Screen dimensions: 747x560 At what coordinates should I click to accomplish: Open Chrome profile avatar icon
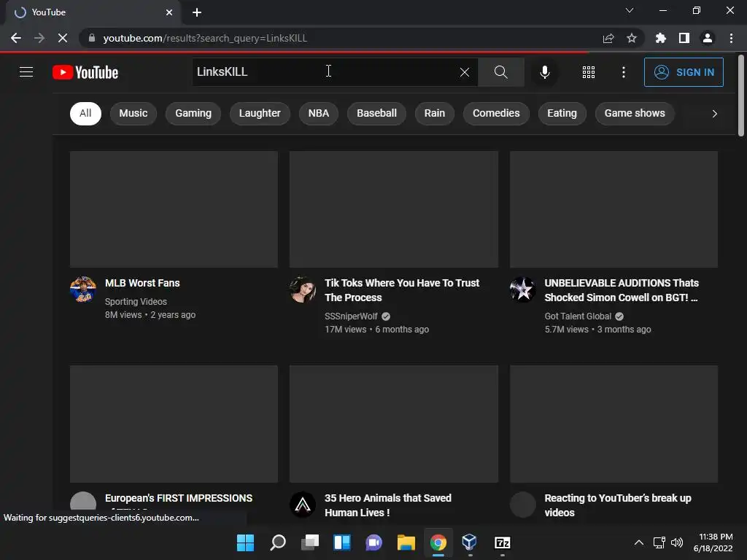(708, 38)
